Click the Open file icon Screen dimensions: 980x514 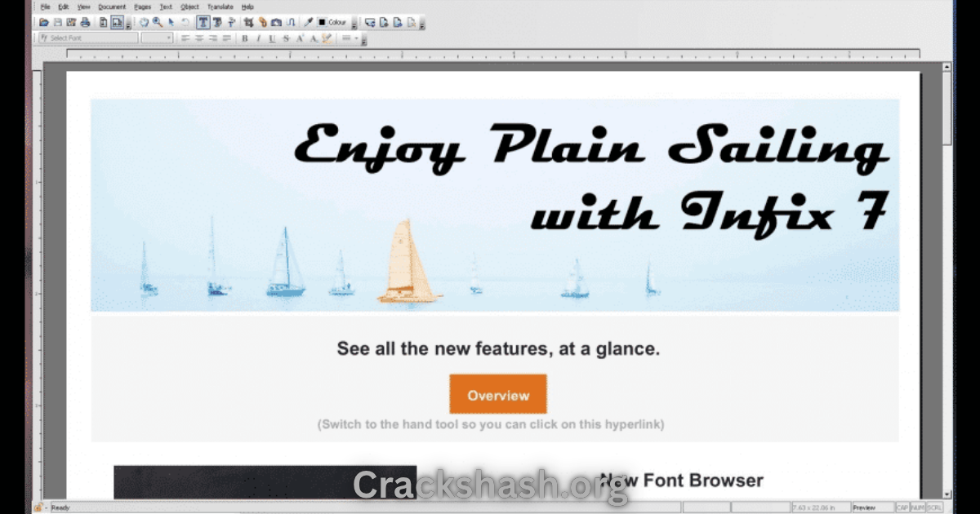[x=44, y=23]
